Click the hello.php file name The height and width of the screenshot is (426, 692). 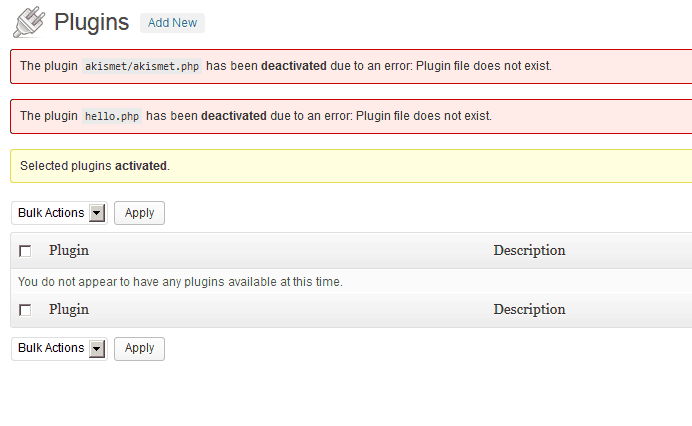tap(112, 116)
